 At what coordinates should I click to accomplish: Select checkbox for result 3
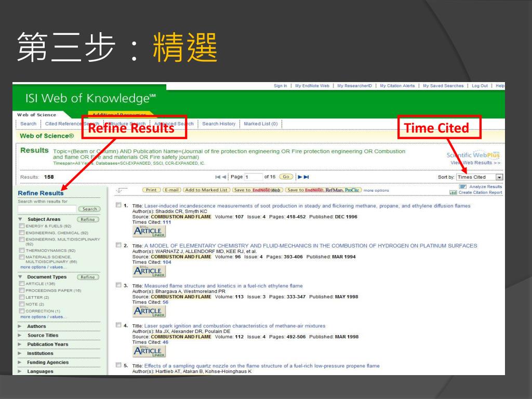click(x=118, y=285)
